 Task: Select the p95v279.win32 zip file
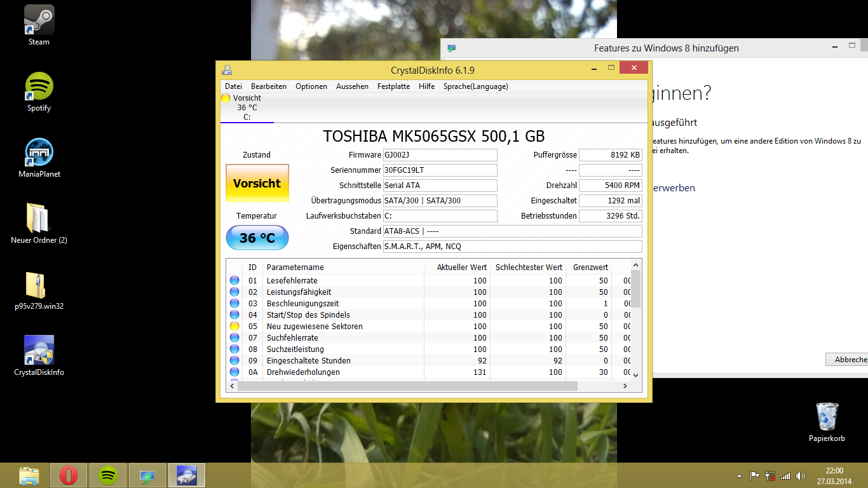click(x=39, y=290)
